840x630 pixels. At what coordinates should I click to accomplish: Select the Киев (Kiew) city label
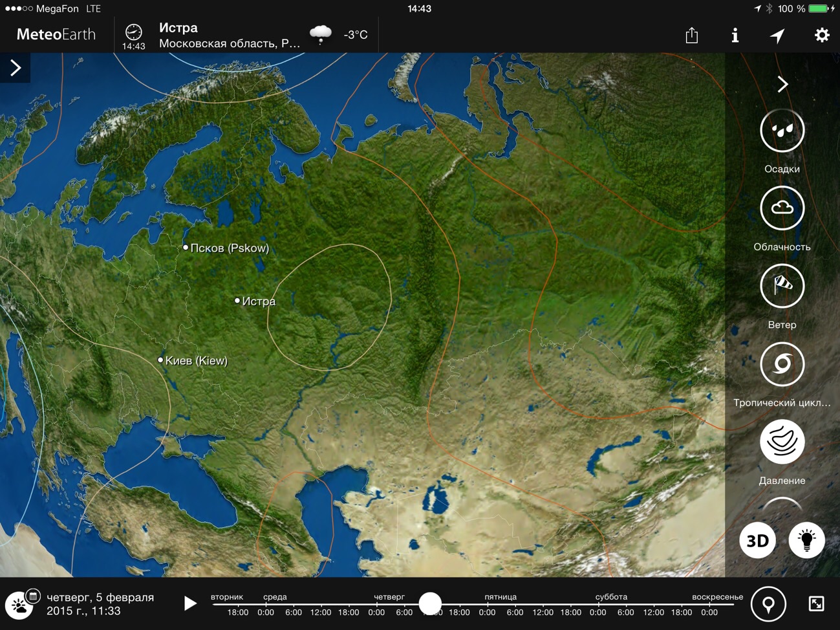[x=195, y=361]
